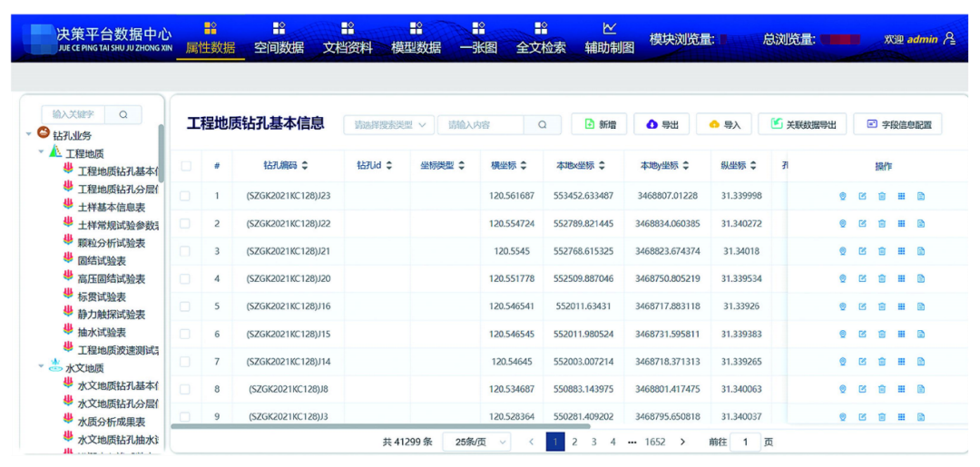Check the checkbox for row 4
Image resolution: width=980 pixels, height=467 pixels.
point(185,278)
